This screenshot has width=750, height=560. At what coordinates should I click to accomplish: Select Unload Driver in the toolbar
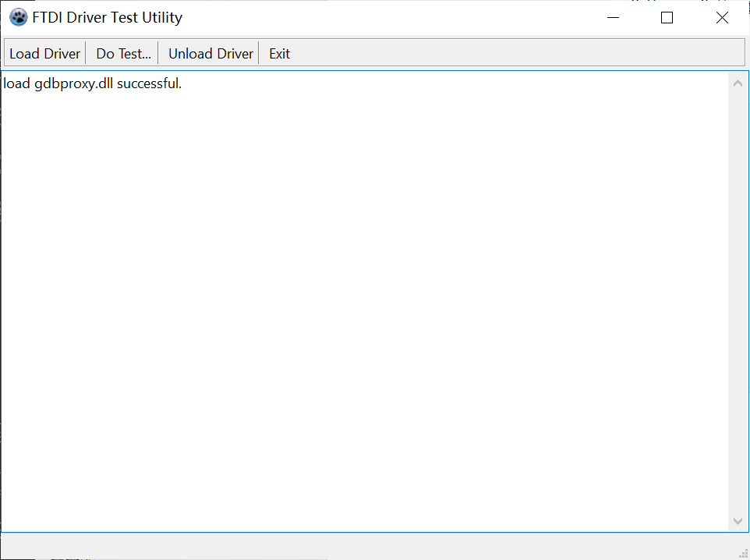point(210,53)
